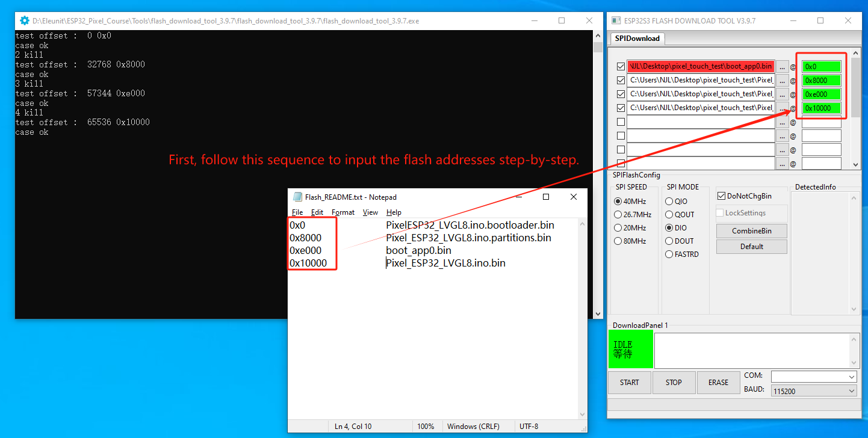The height and width of the screenshot is (438, 868).
Task: Click the green IDLE status indicator
Action: [630, 349]
